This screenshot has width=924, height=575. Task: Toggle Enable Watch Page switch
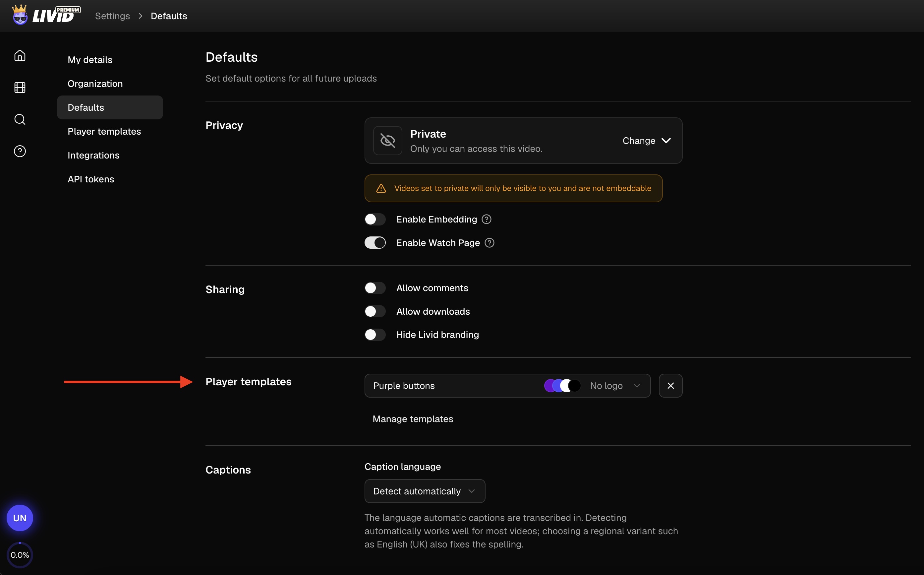point(375,243)
